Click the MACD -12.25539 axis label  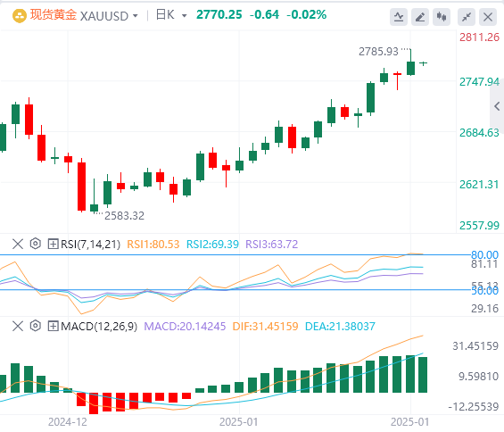point(474,407)
